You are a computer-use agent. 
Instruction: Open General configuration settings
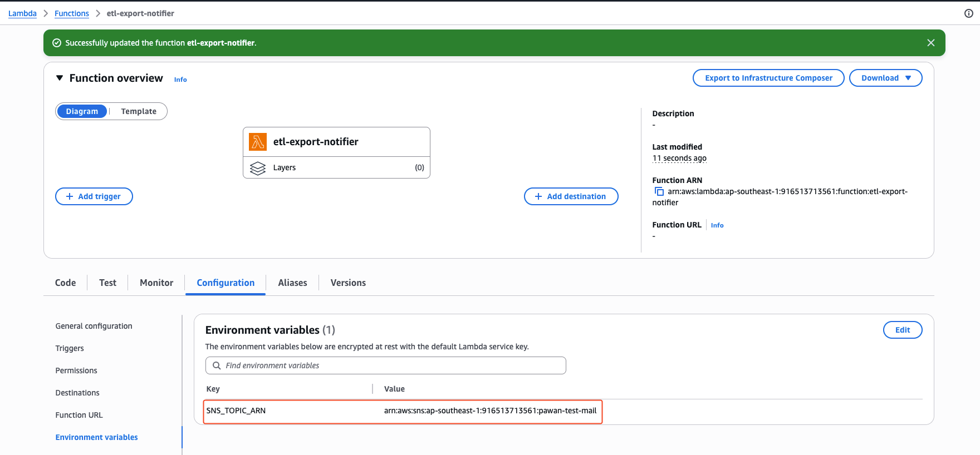coord(94,326)
